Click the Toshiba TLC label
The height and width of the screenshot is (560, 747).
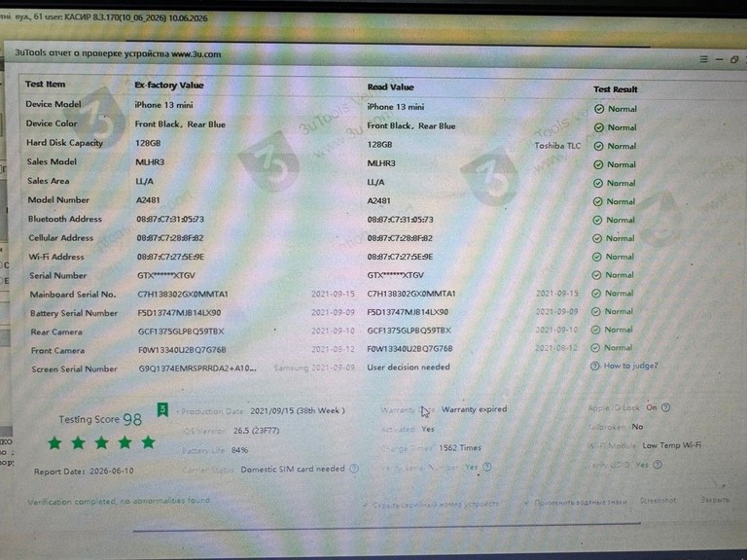(557, 146)
